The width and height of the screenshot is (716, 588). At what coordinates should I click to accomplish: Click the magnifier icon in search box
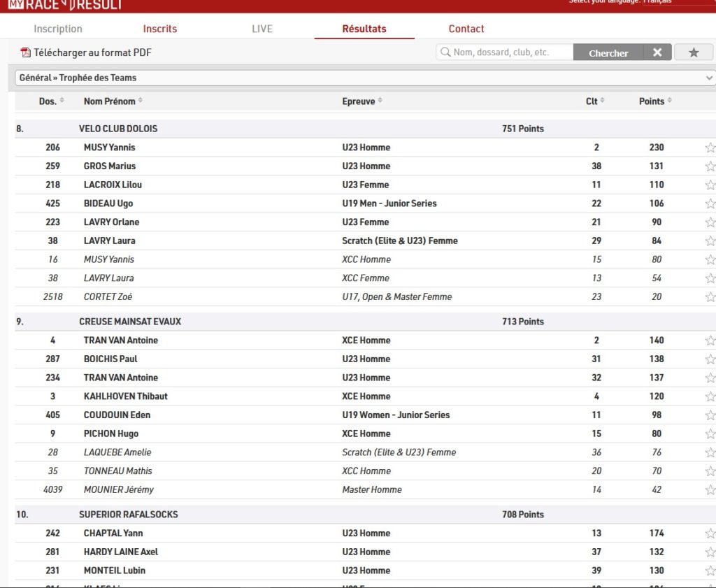click(445, 52)
